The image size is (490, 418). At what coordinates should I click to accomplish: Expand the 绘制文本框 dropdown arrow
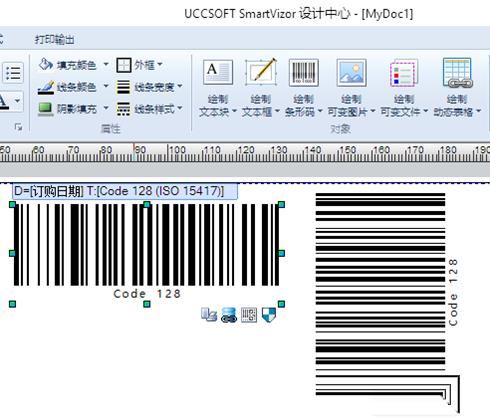click(277, 111)
